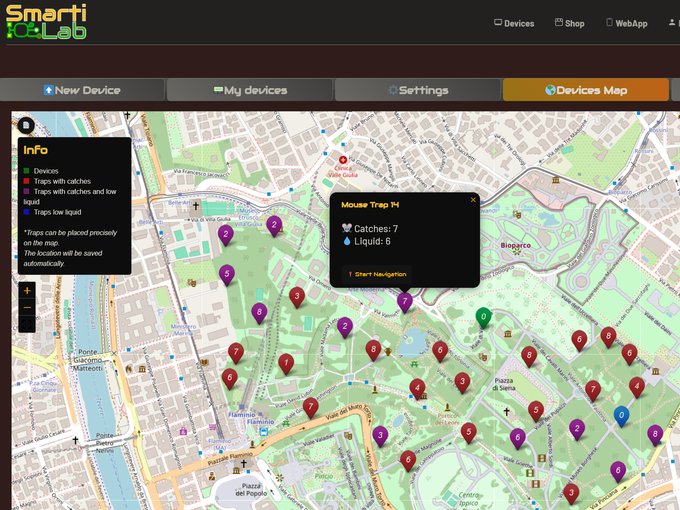
Task: Open the Settings tab
Action: [x=418, y=90]
